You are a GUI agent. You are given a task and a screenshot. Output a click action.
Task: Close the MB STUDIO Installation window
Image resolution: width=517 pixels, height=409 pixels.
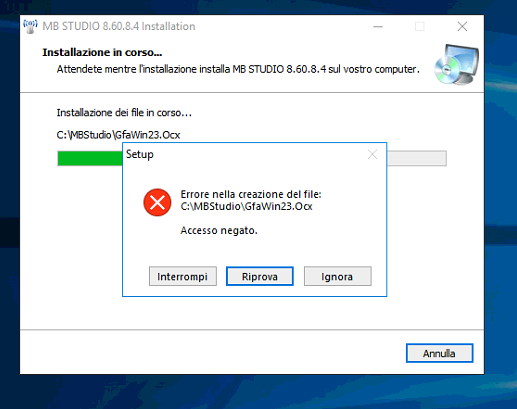[462, 26]
